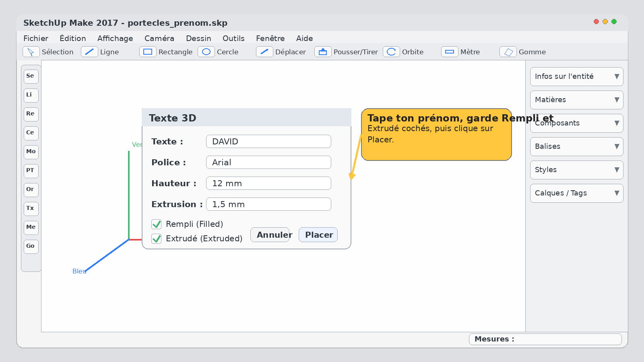Pick the Ligne pencil tool icon
This screenshot has height=362, width=644.
tap(89, 52)
